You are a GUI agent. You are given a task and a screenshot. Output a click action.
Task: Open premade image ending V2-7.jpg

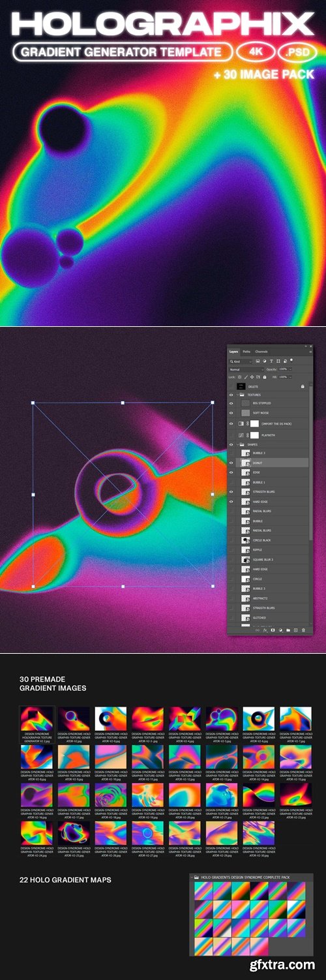click(x=296, y=718)
